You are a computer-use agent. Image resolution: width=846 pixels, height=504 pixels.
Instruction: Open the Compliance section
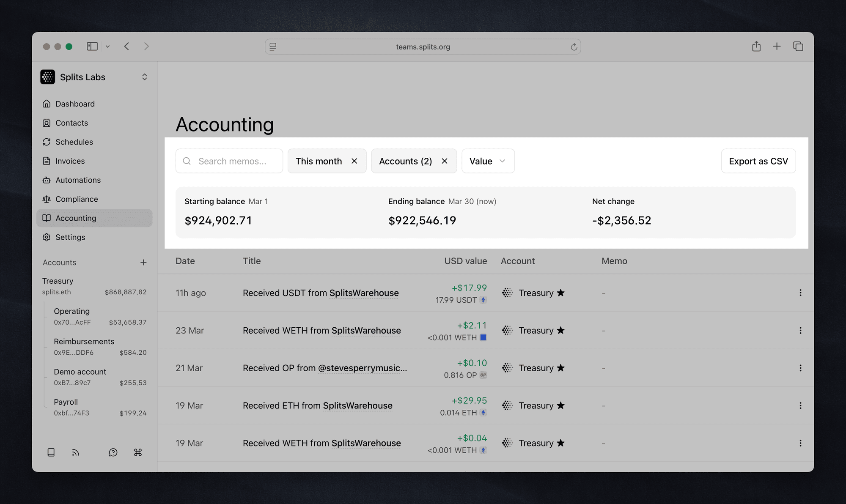point(77,199)
